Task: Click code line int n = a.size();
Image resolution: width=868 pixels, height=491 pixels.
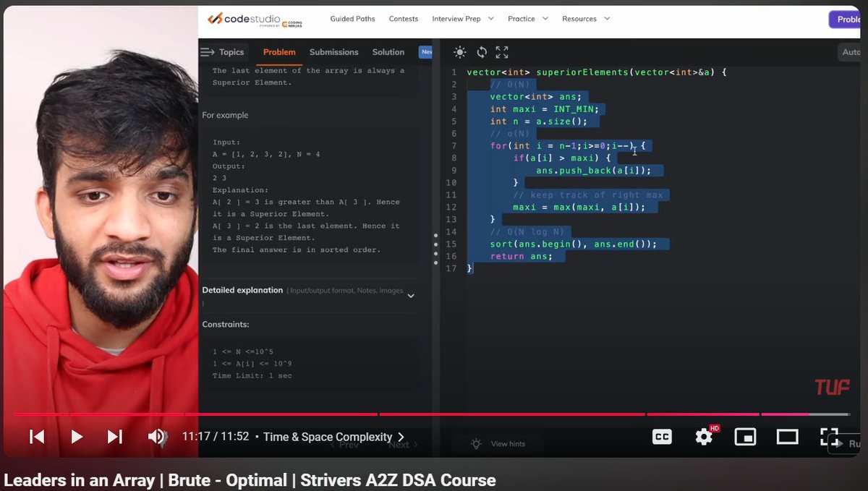Action: tap(538, 121)
